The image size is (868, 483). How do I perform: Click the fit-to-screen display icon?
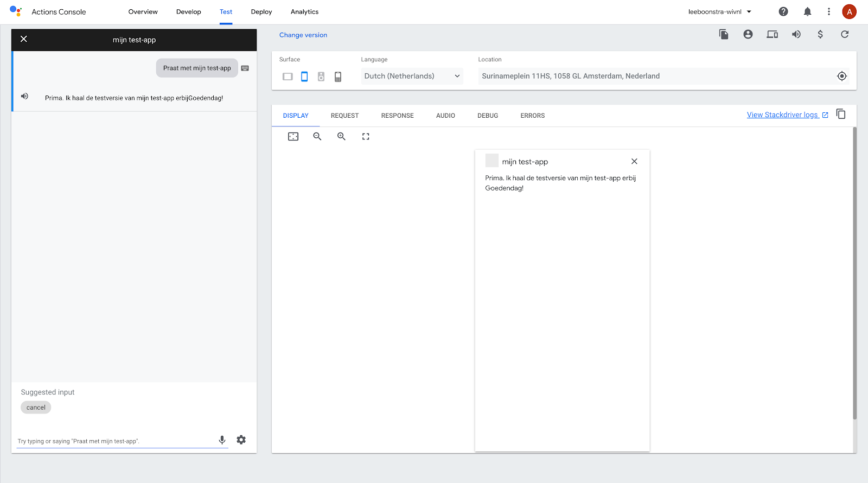coord(293,137)
